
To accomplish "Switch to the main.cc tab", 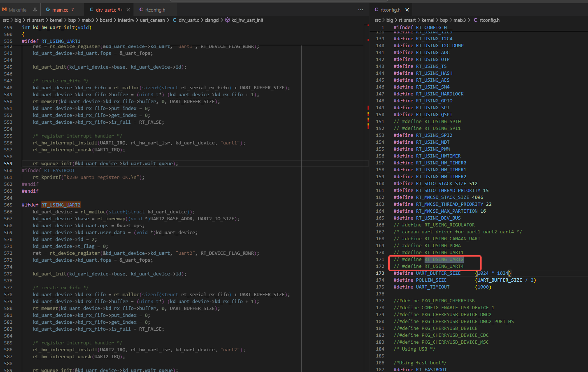I will 60,10.
